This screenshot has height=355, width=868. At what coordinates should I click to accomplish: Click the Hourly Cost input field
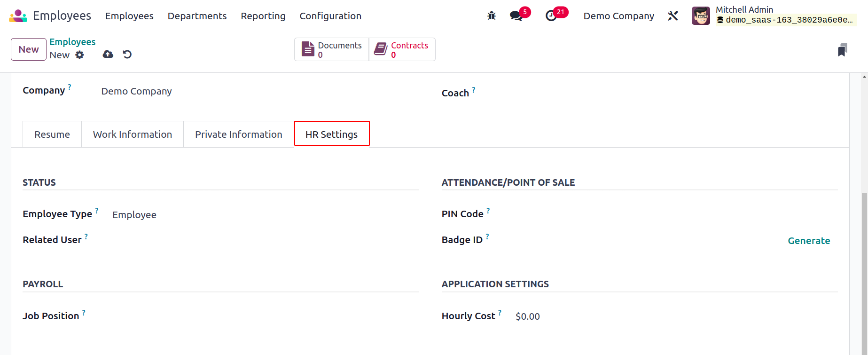[676, 316]
